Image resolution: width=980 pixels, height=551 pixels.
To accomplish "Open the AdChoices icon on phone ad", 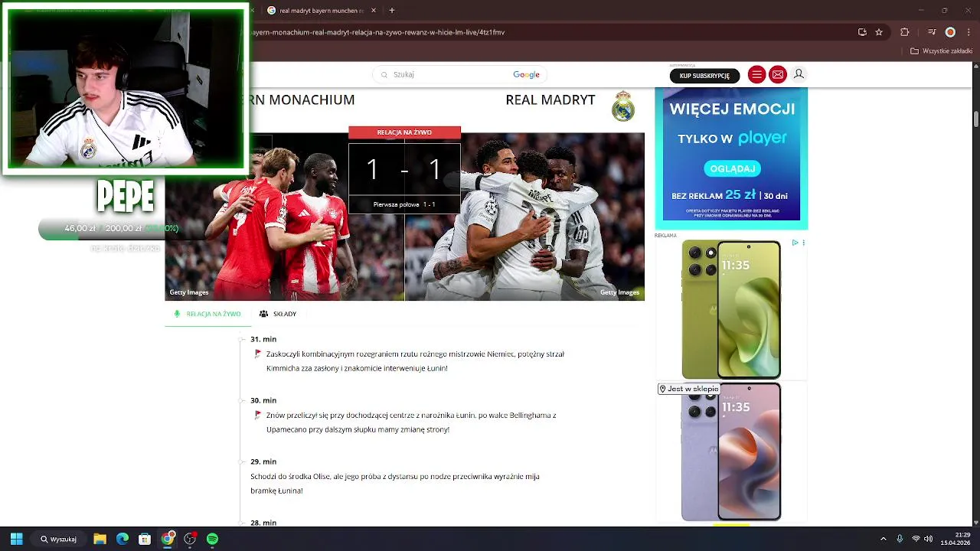I will 795,243.
